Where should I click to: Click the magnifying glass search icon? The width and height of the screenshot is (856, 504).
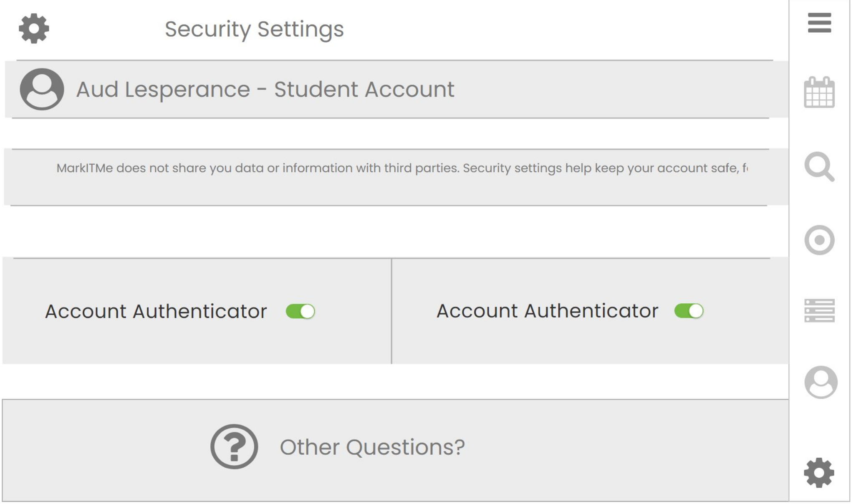(819, 167)
